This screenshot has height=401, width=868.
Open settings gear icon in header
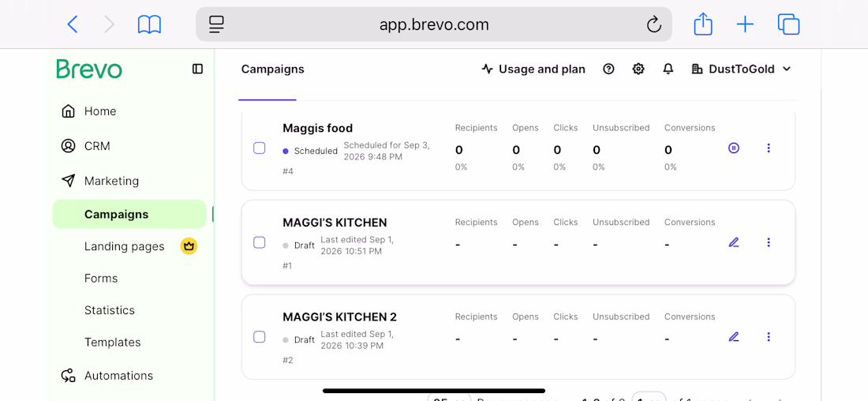638,69
